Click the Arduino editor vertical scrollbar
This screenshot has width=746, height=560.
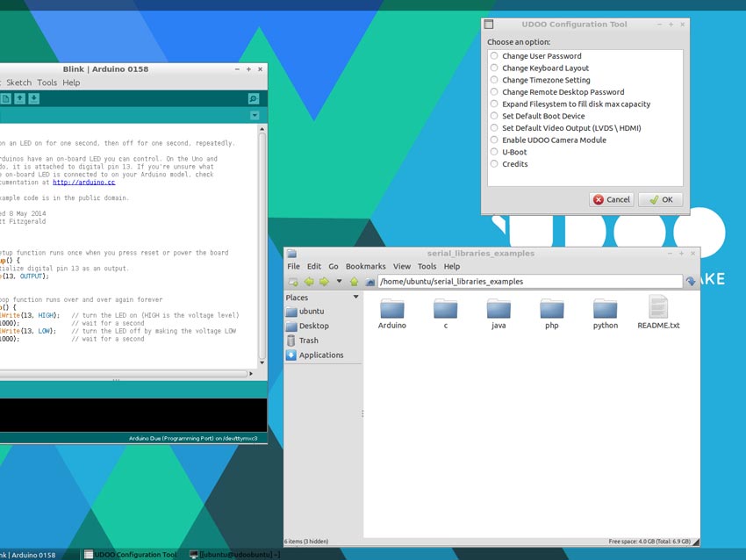pyautogui.click(x=262, y=246)
